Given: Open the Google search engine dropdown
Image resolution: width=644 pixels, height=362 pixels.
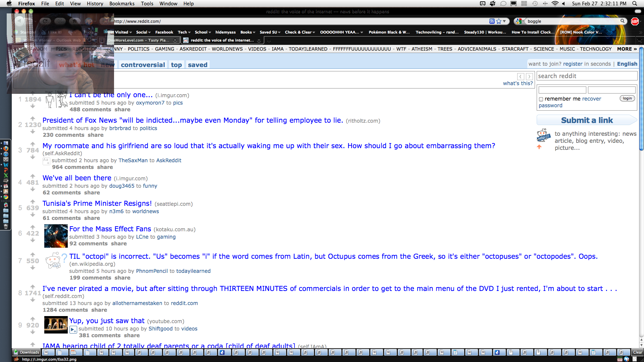Looking at the screenshot, I should tap(520, 21).
